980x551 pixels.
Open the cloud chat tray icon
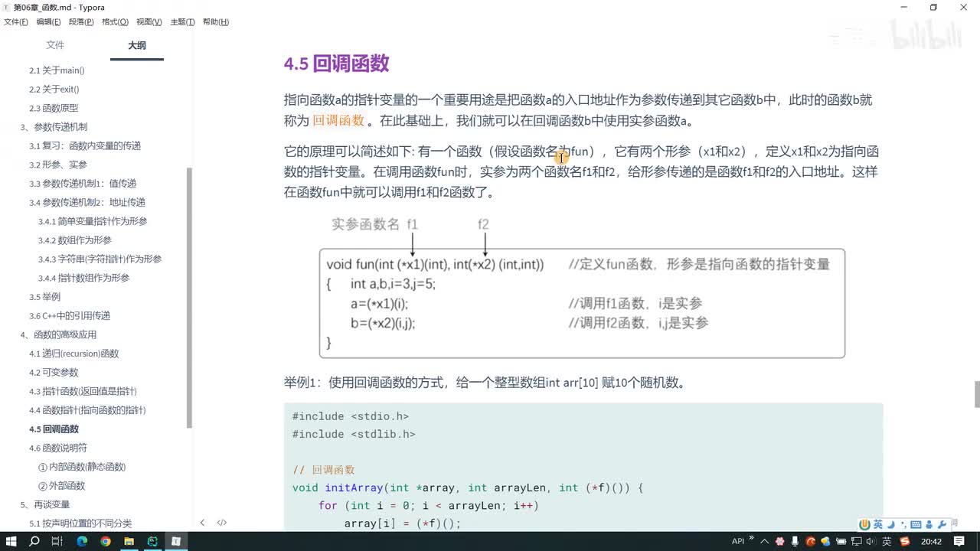coord(826,541)
